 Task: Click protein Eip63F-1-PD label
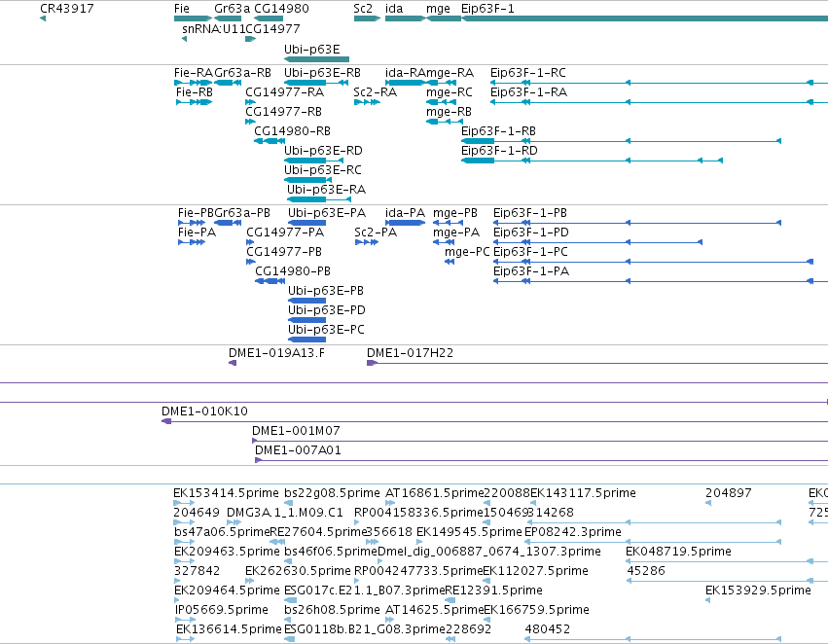pyautogui.click(x=530, y=233)
